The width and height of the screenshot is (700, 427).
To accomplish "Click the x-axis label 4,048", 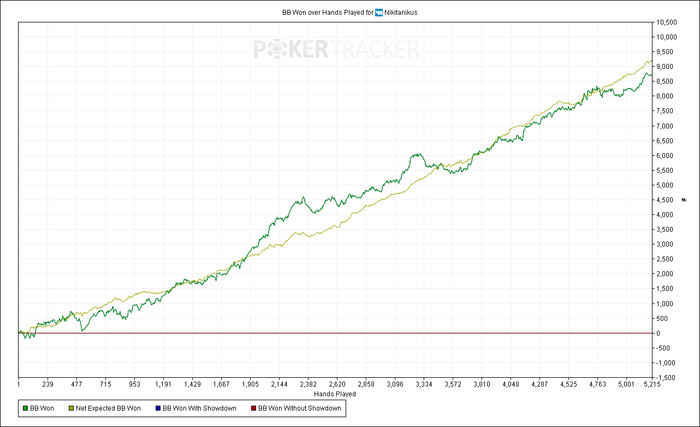I will coord(511,384).
